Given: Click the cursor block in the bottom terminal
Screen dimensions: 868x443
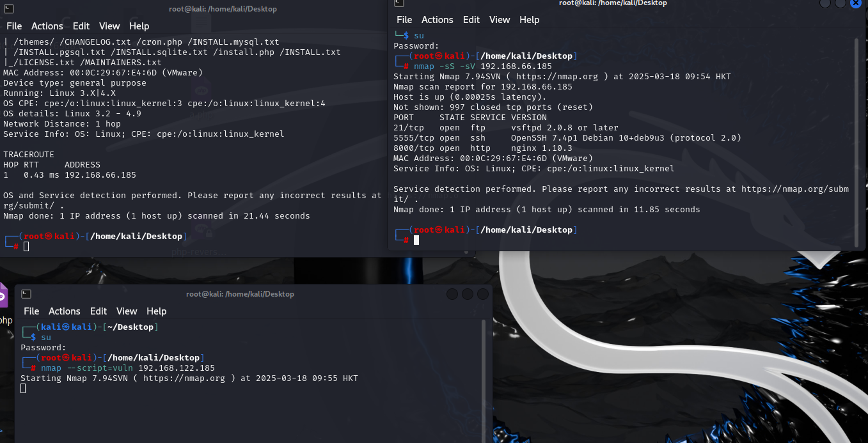Looking at the screenshot, I should pos(23,388).
